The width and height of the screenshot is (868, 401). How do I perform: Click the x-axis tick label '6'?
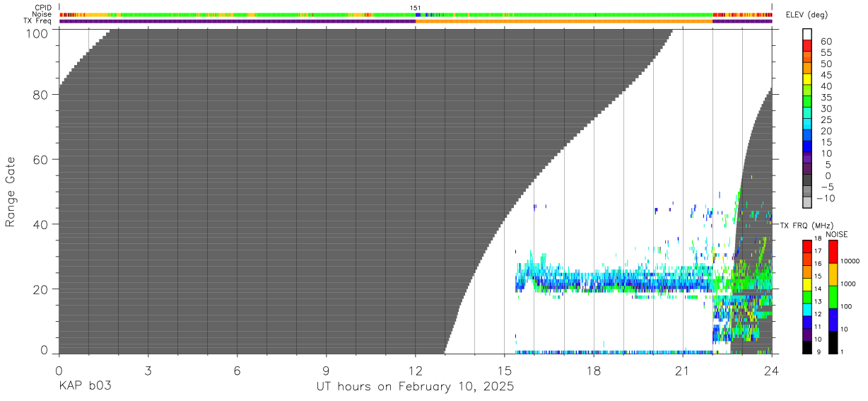coord(237,371)
